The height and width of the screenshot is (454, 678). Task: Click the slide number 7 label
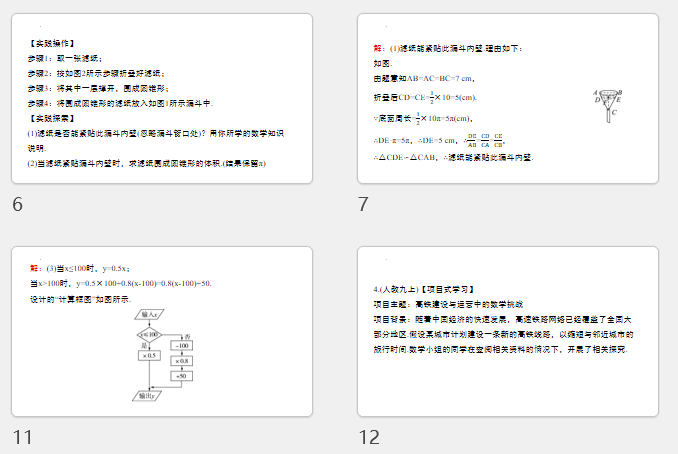[364, 205]
